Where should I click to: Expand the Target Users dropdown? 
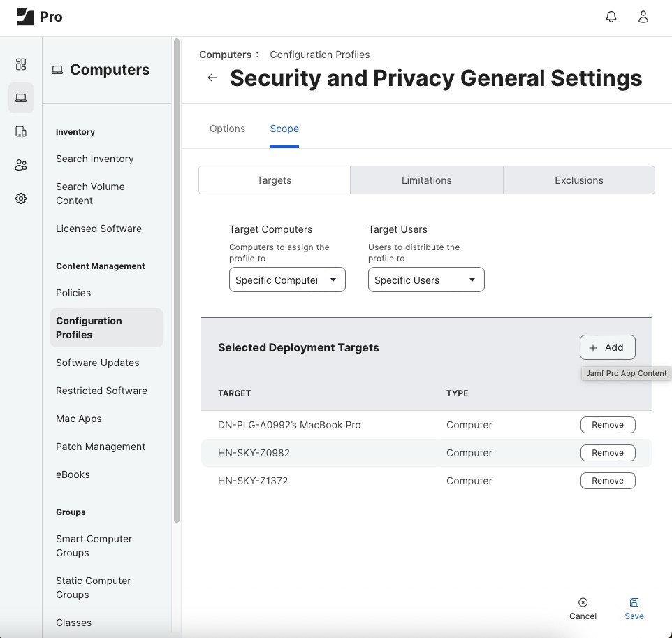coord(426,280)
